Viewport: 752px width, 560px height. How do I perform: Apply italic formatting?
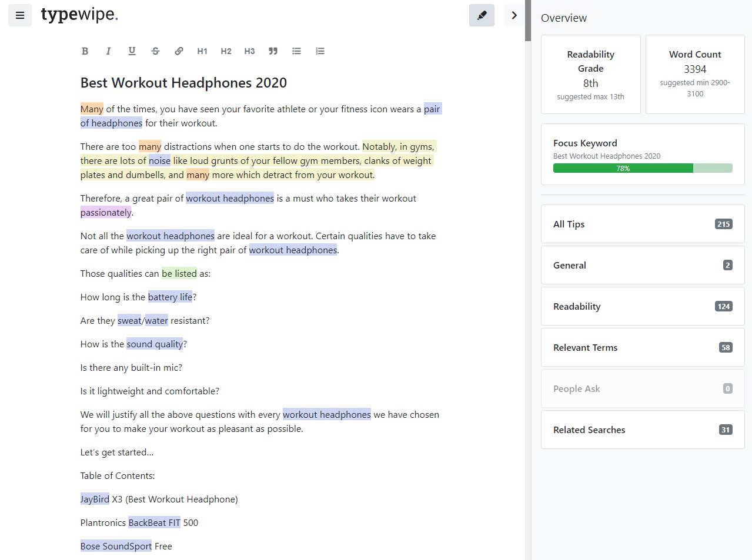[108, 51]
